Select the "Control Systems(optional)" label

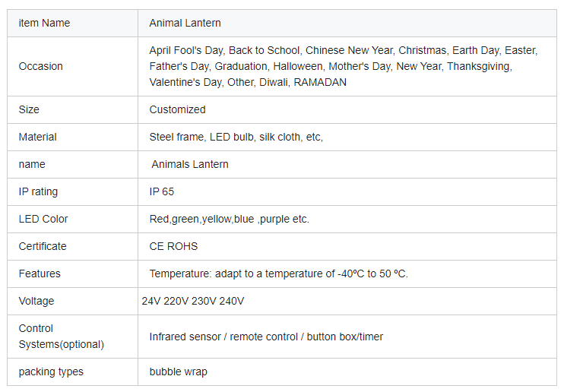(x=61, y=337)
